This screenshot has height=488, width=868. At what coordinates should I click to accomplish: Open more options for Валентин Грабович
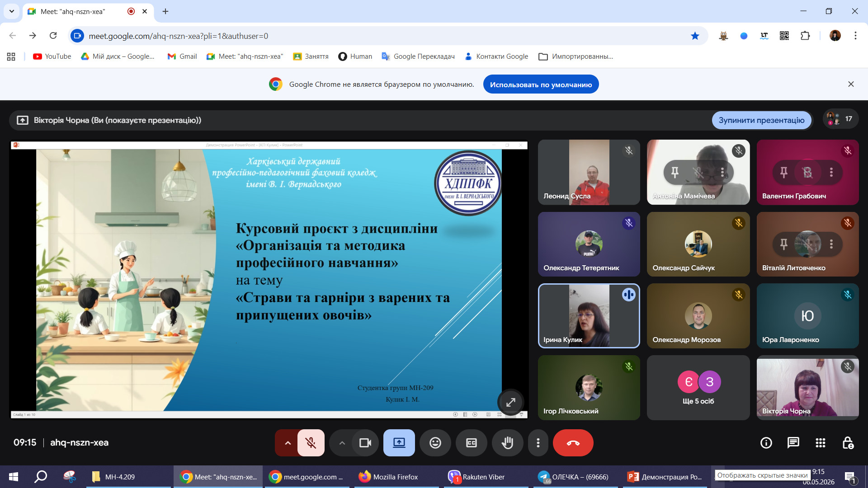pos(831,172)
